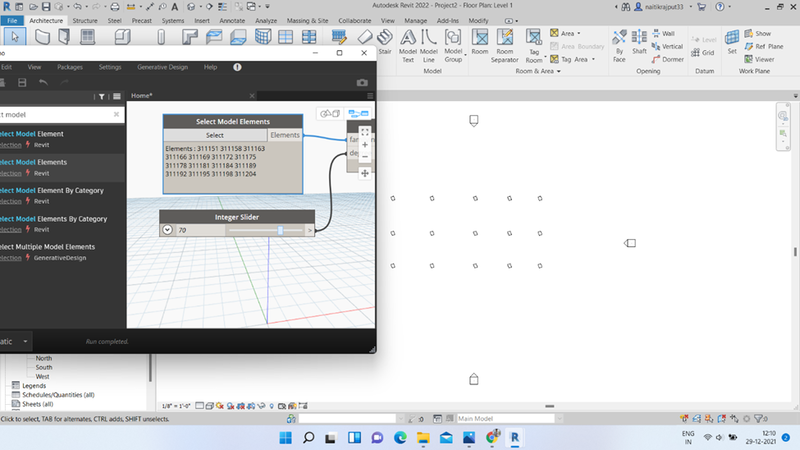Select the Model Text tool
The image size is (800, 450).
pos(408,46)
